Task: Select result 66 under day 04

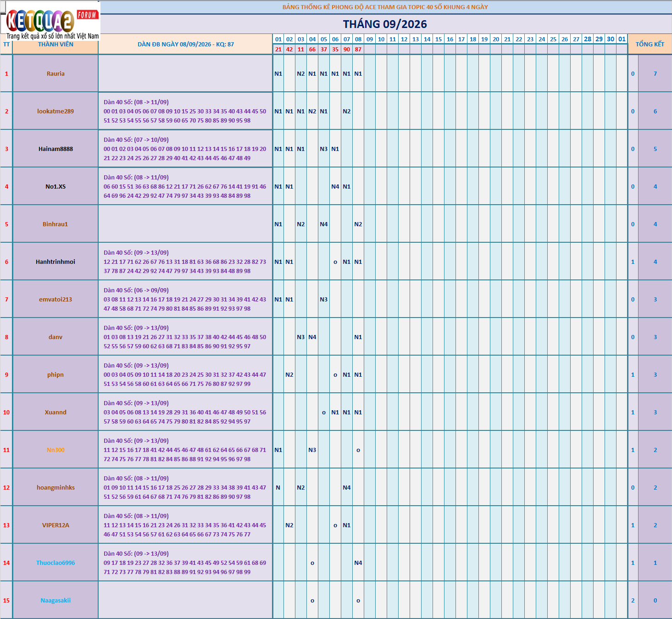Action: (x=312, y=50)
